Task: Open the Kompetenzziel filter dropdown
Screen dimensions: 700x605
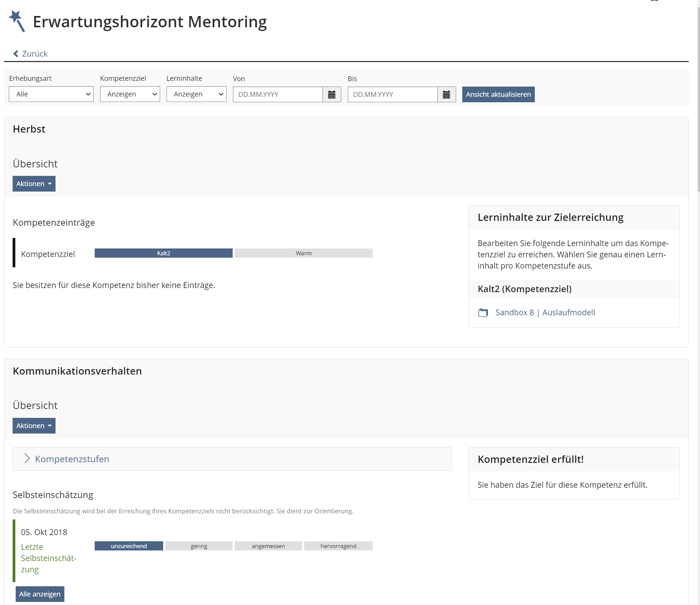Action: (130, 94)
